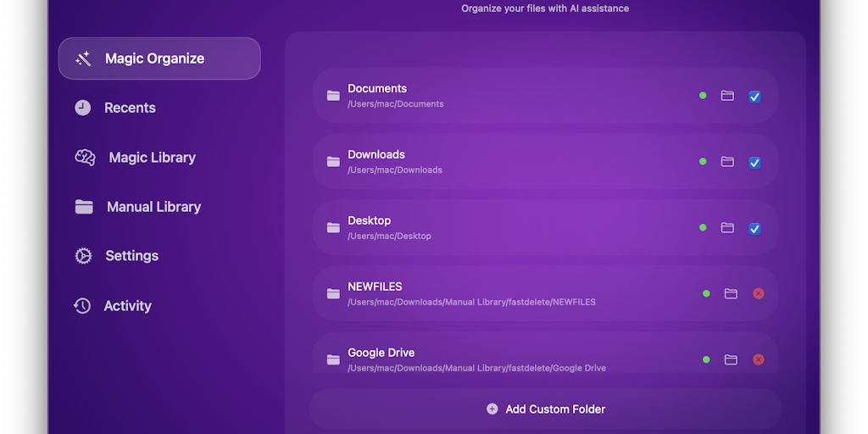Remove NEWFILES folder with red X
Screen dimensions: 868x434
[759, 294]
